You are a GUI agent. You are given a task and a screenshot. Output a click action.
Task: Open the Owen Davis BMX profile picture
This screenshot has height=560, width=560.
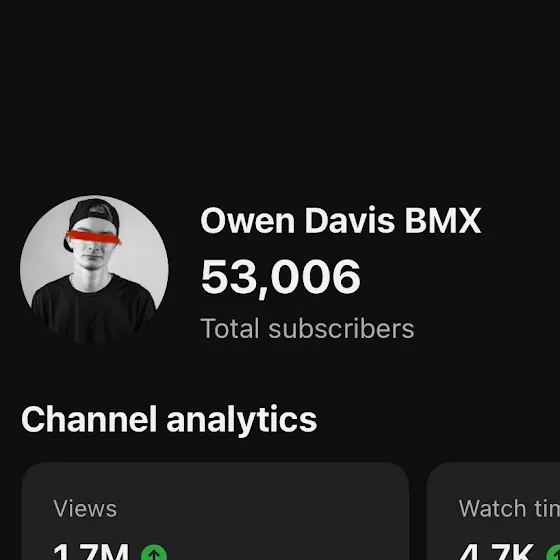coord(94,270)
